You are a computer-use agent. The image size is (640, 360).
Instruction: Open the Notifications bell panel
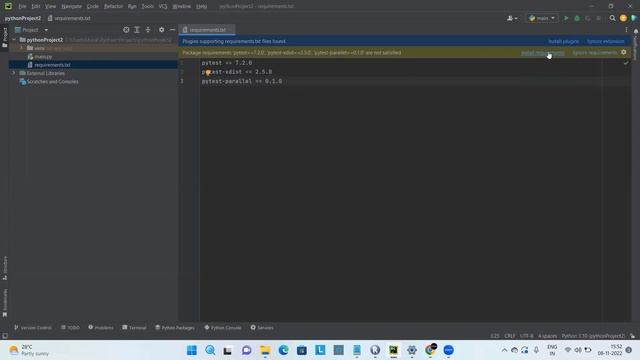coord(636,31)
